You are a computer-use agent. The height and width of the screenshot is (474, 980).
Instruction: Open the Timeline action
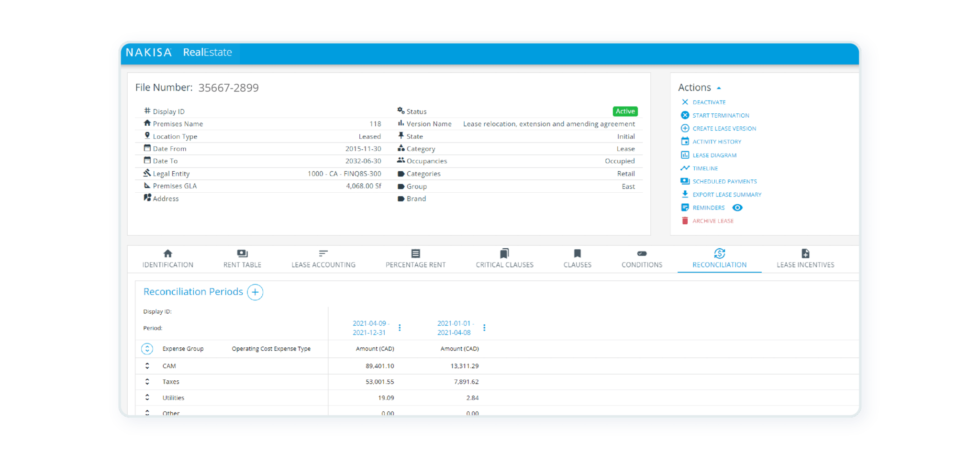pos(684,168)
